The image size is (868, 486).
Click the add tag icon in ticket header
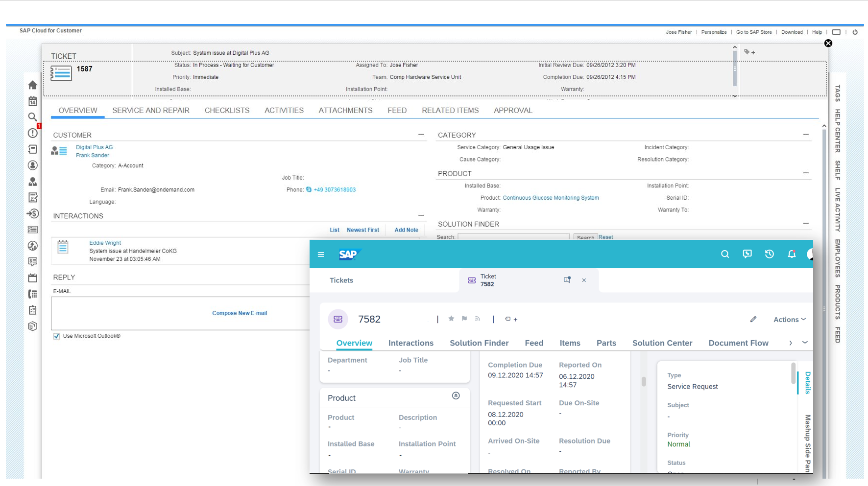(749, 52)
